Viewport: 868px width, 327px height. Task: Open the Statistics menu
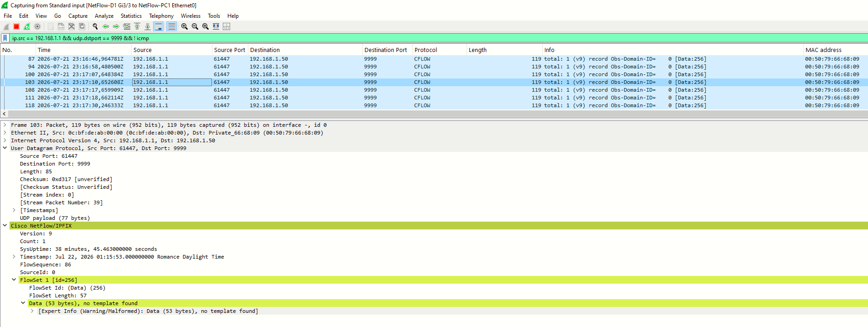(x=131, y=16)
